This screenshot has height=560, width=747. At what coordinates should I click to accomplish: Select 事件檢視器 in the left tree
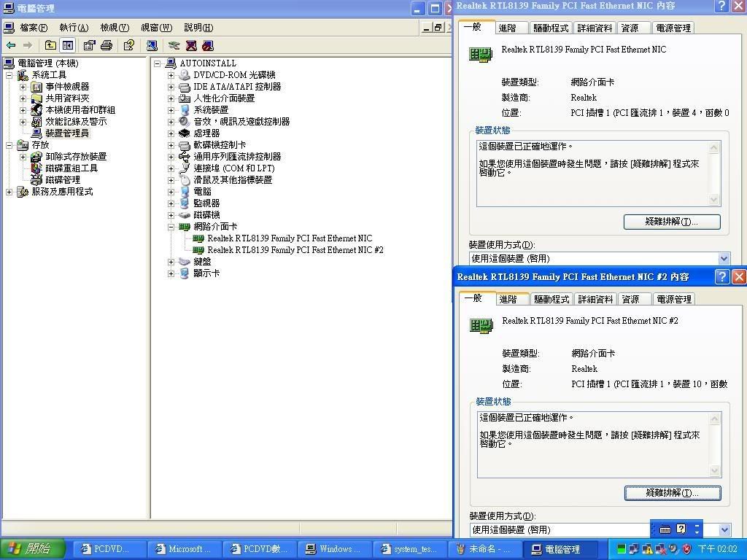point(67,87)
